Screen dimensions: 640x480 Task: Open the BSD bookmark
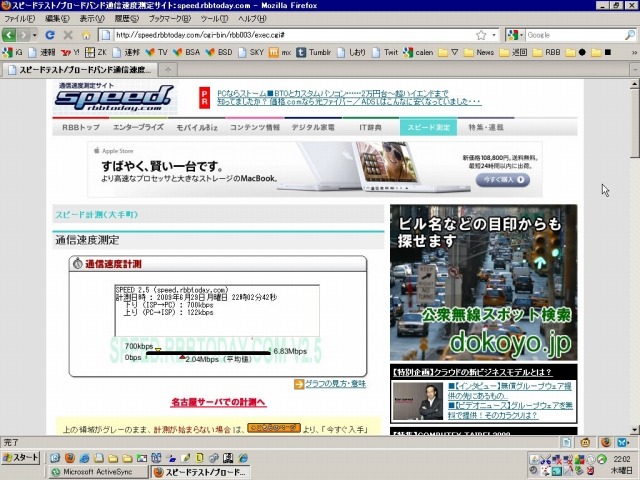click(x=219, y=52)
